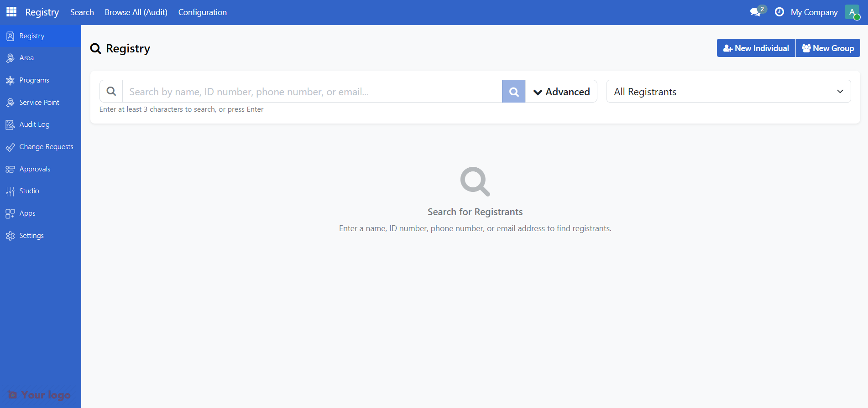Open the activities clock icon
The image size is (868, 408).
pyautogui.click(x=779, y=12)
